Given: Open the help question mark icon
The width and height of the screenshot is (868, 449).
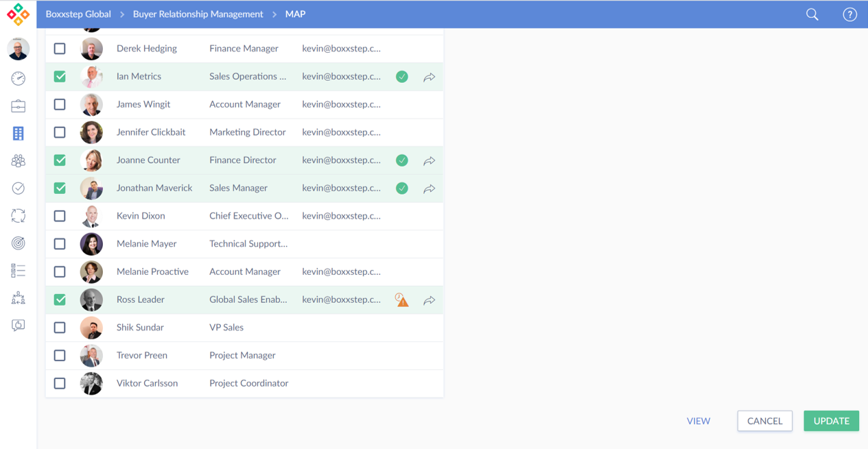Looking at the screenshot, I should (849, 14).
